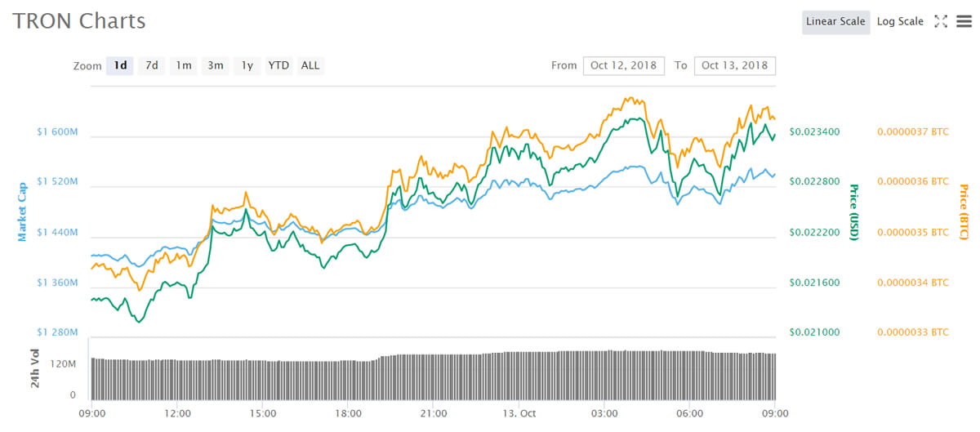Select the 1m zoom range
This screenshot has height=432, width=980.
184,65
